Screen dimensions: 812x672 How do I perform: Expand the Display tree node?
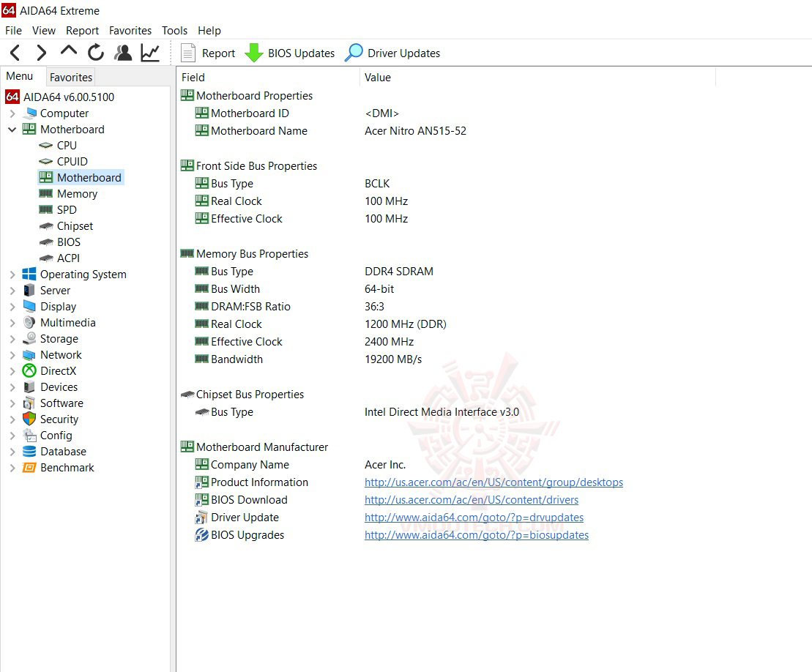[12, 307]
